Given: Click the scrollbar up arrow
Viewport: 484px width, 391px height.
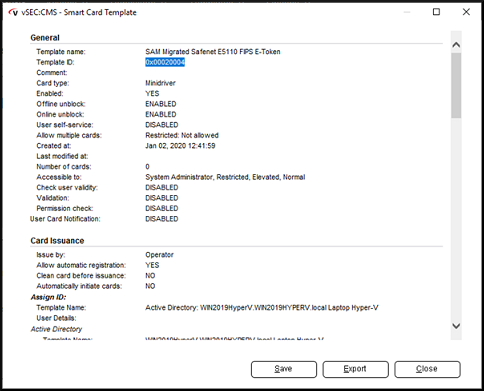Looking at the screenshot, I should tap(456, 45).
